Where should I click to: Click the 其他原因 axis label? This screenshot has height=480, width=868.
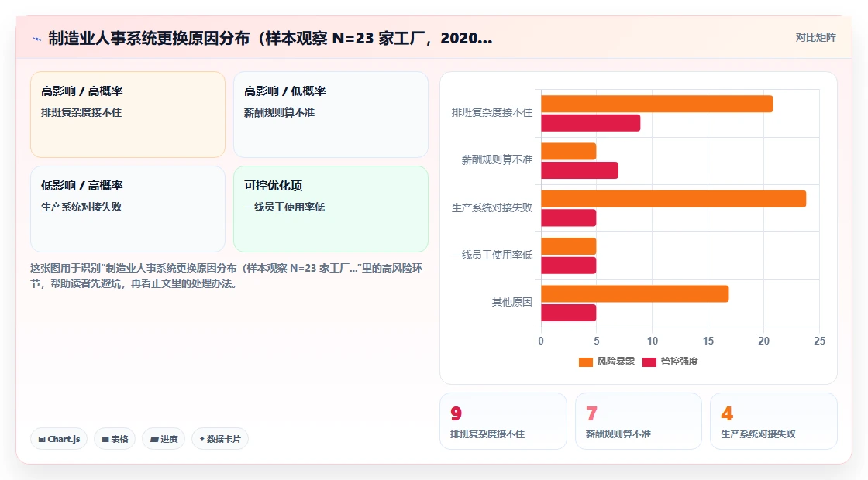click(x=512, y=302)
